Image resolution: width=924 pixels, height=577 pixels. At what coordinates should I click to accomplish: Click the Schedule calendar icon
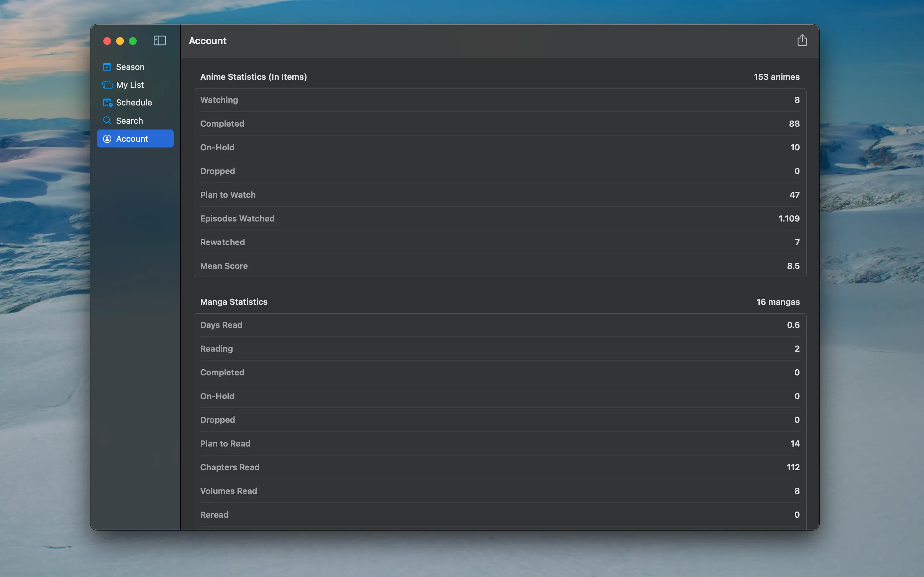(x=107, y=103)
